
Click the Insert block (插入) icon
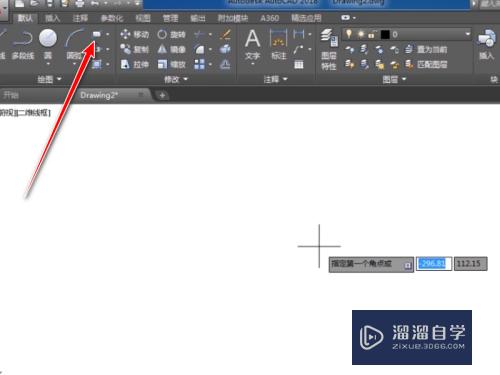[486, 45]
